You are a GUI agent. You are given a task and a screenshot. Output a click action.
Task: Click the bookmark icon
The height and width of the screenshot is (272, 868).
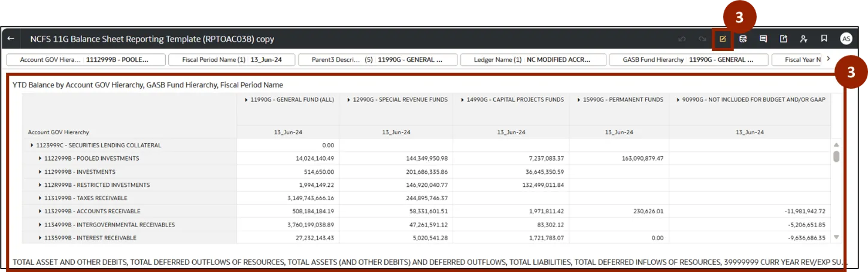[824, 39]
